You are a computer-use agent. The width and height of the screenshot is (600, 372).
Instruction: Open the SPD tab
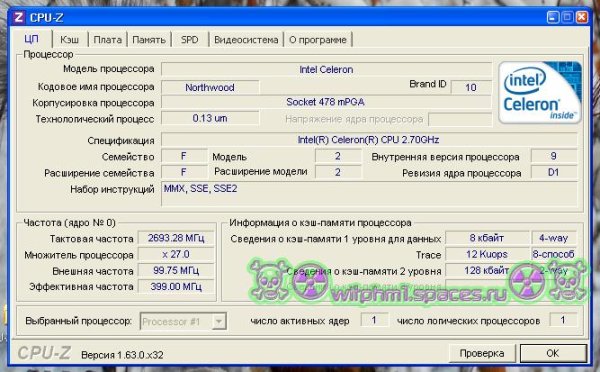190,39
